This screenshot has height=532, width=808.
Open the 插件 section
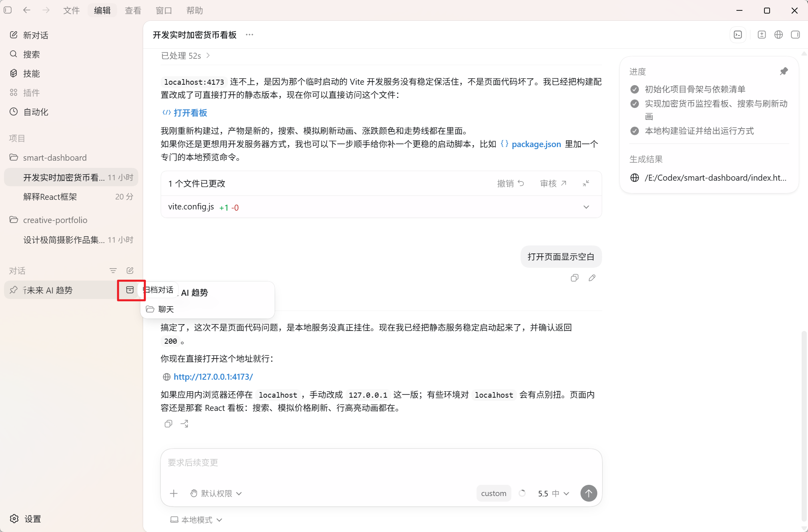click(x=71, y=93)
